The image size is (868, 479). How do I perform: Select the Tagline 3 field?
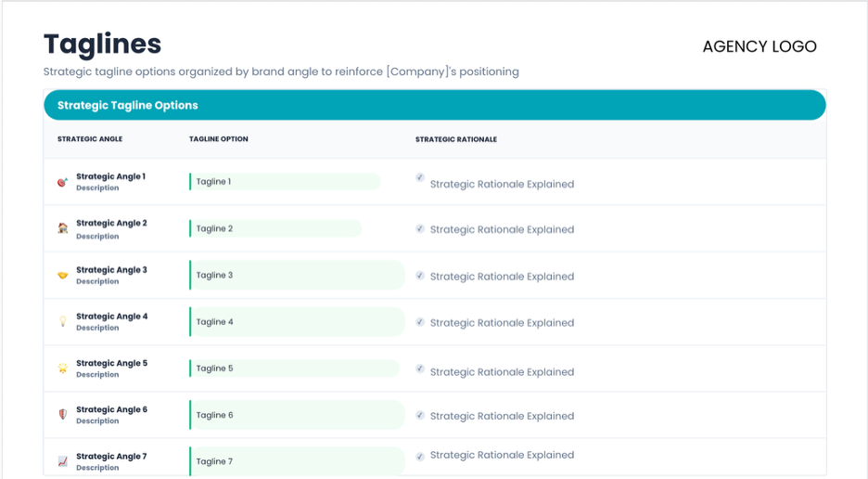click(x=297, y=275)
